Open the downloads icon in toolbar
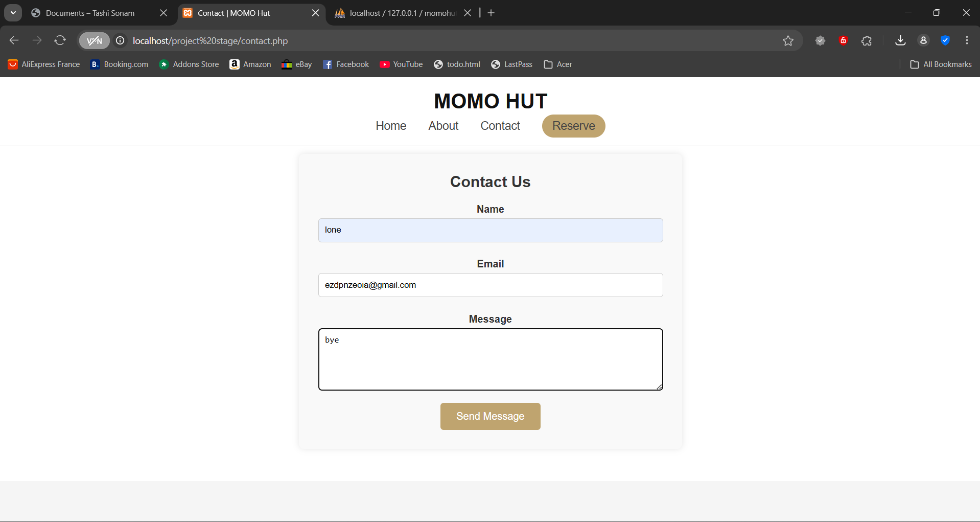This screenshot has width=980, height=522. coord(900,41)
